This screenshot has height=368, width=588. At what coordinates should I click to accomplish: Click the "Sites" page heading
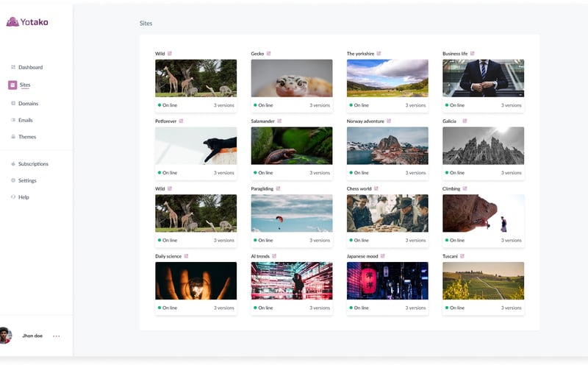click(x=146, y=24)
